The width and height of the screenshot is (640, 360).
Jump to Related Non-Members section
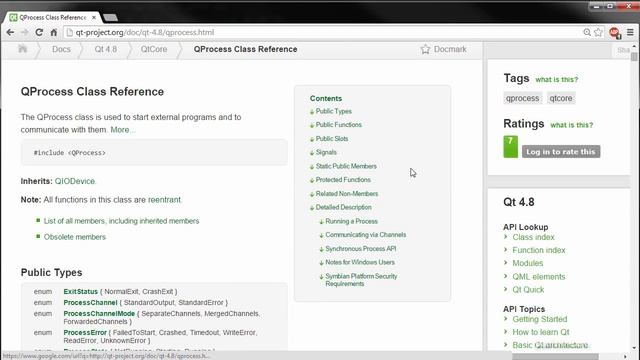tap(347, 193)
